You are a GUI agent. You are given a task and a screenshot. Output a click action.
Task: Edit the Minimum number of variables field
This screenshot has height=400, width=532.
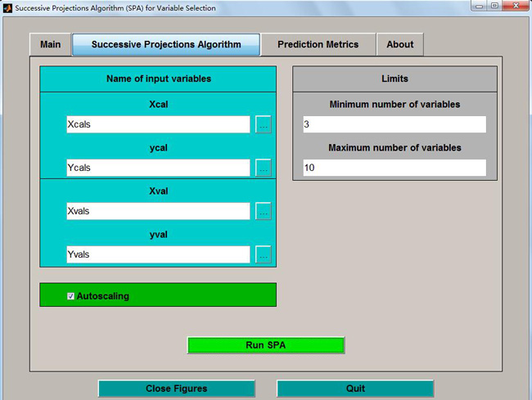[394, 124]
